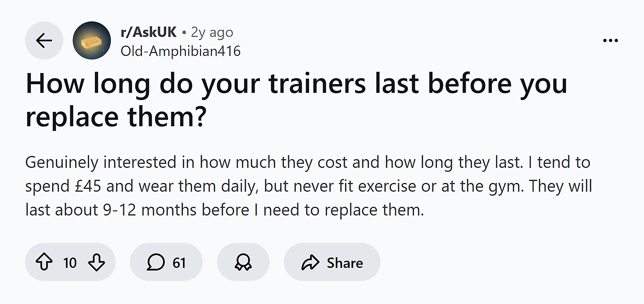Viewport: 644px width, 304px height.
Task: Click the comment bubble icon
Action: 156,262
